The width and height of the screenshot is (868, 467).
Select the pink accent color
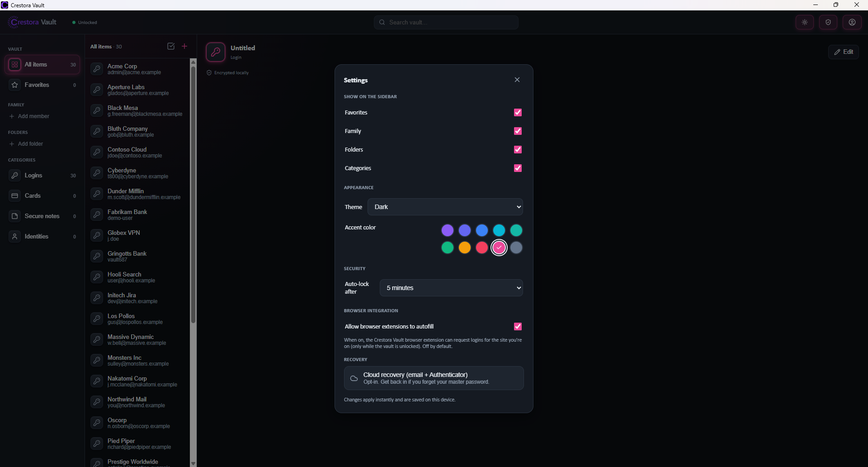(x=499, y=248)
